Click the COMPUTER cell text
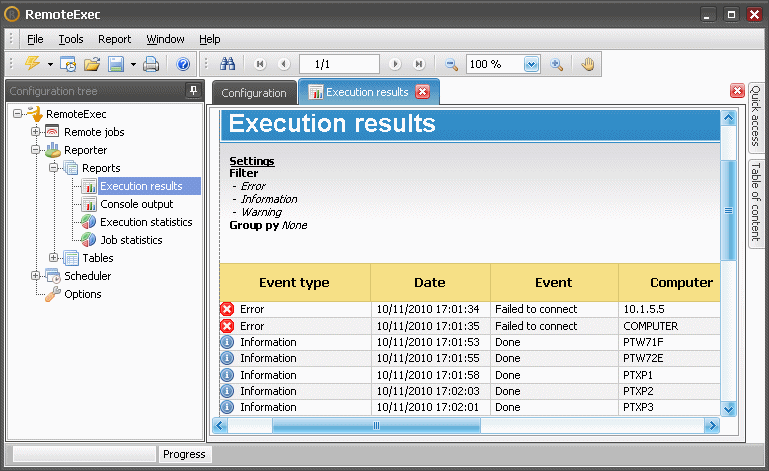 tap(650, 326)
